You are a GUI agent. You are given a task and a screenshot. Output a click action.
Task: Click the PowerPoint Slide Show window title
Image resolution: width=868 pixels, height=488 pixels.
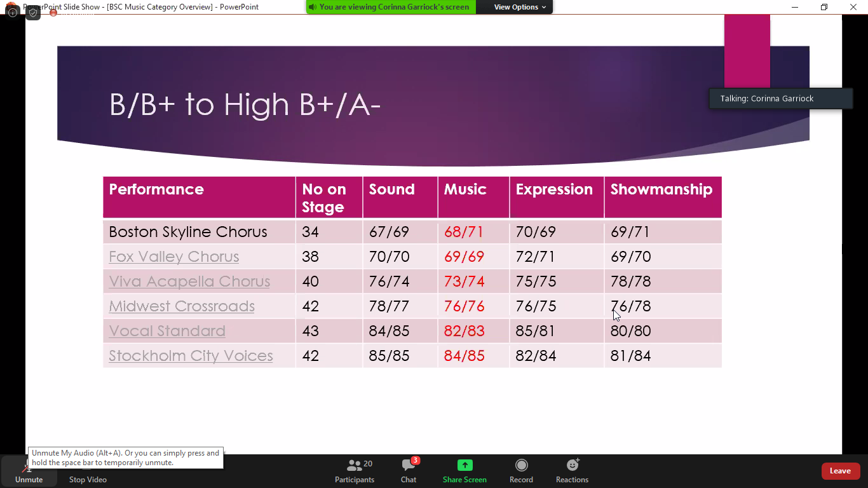pos(140,7)
